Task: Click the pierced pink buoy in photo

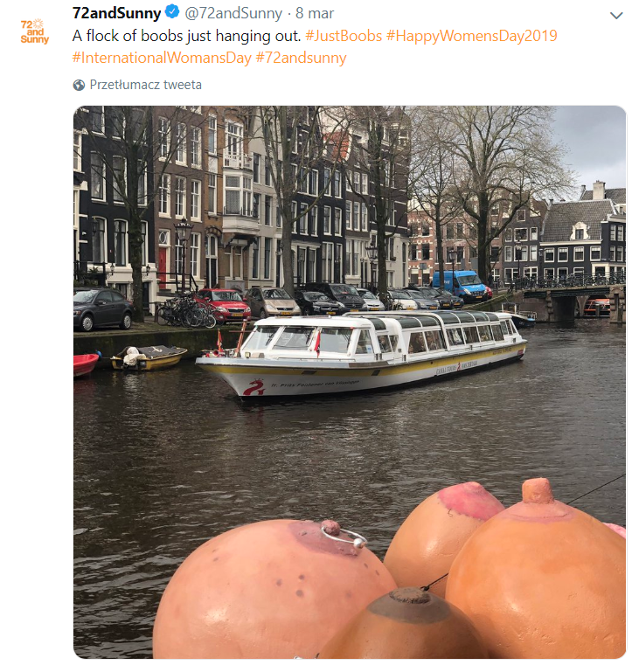Action: coord(273,589)
